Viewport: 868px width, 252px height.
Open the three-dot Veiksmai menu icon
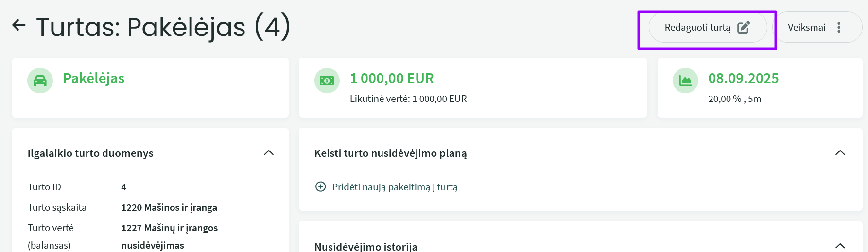point(839,27)
